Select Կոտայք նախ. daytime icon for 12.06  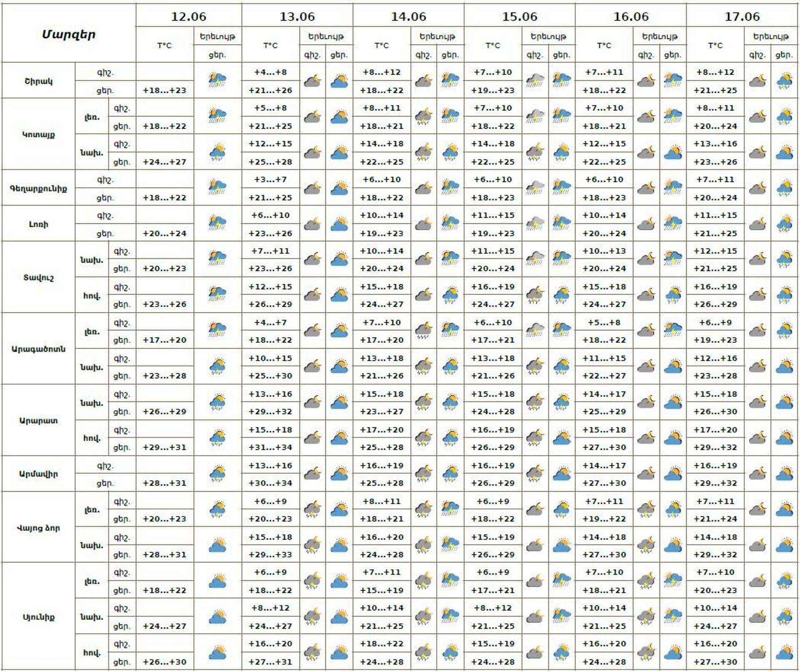(x=217, y=152)
